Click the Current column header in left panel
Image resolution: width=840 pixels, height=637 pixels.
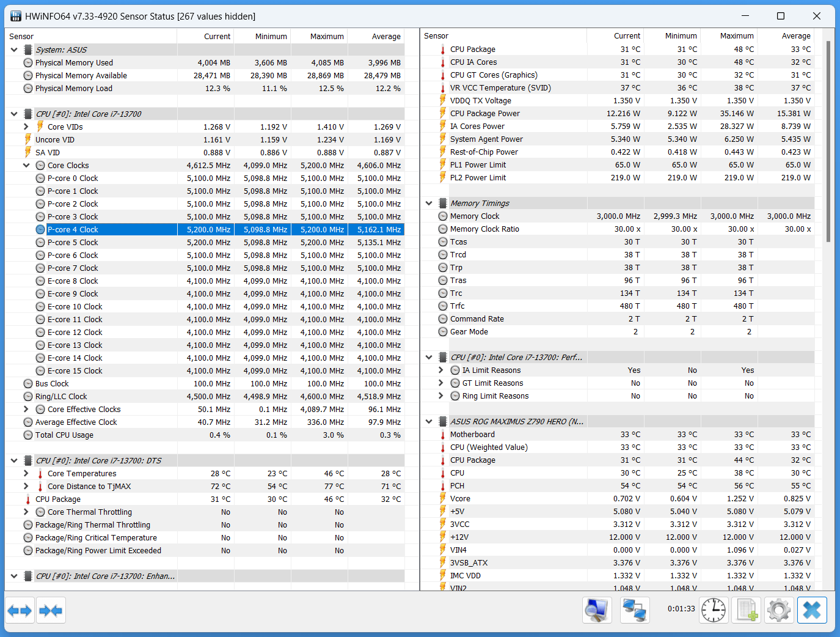point(205,36)
